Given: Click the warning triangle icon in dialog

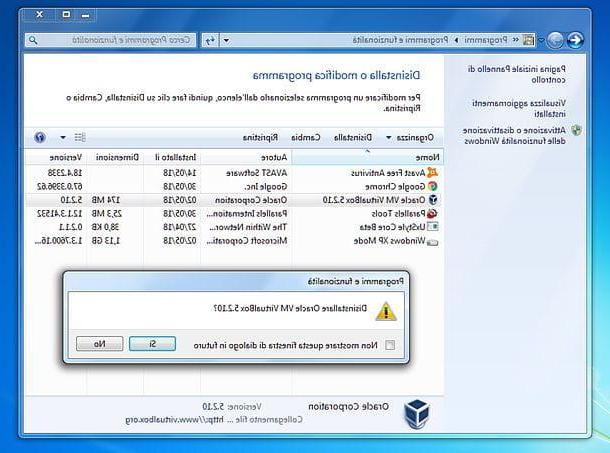Looking at the screenshot, I should (x=386, y=312).
